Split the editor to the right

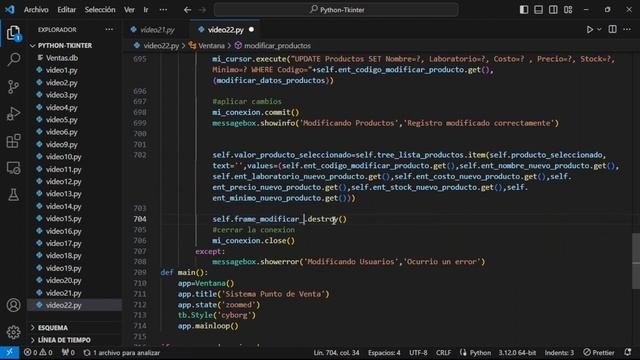pos(612,29)
